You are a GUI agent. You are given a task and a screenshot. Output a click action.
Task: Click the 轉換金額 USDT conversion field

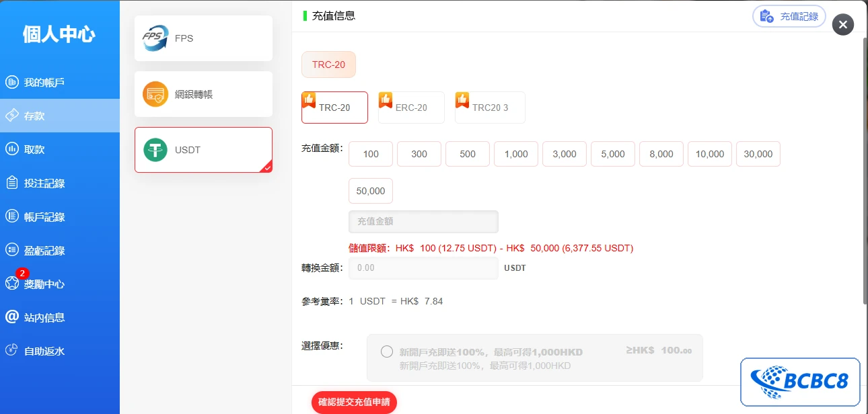(423, 267)
